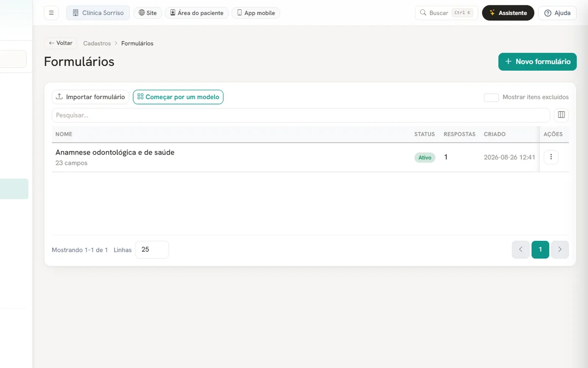Click the Ativo status badge
The image size is (588, 368).
pyautogui.click(x=425, y=158)
